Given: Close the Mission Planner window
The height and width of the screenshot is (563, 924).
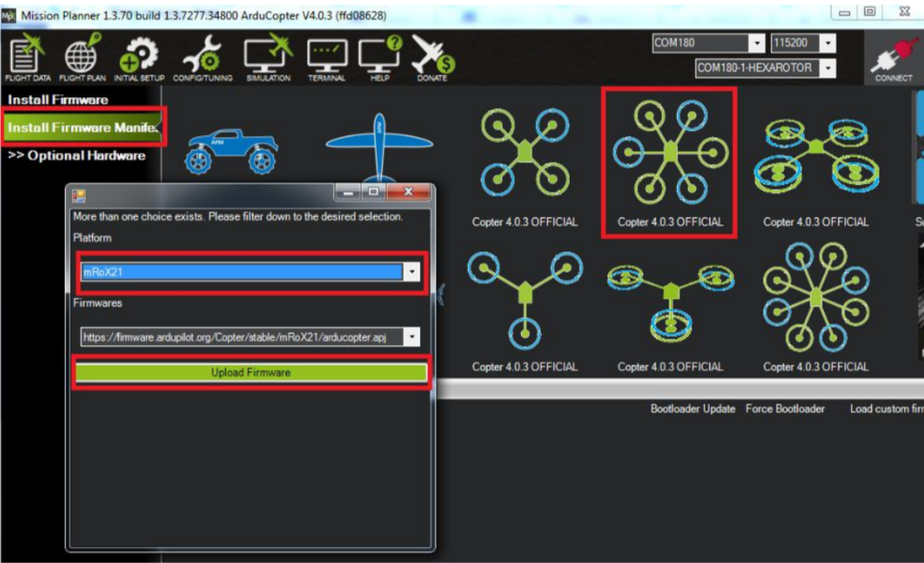Looking at the screenshot, I should pyautogui.click(x=904, y=11).
